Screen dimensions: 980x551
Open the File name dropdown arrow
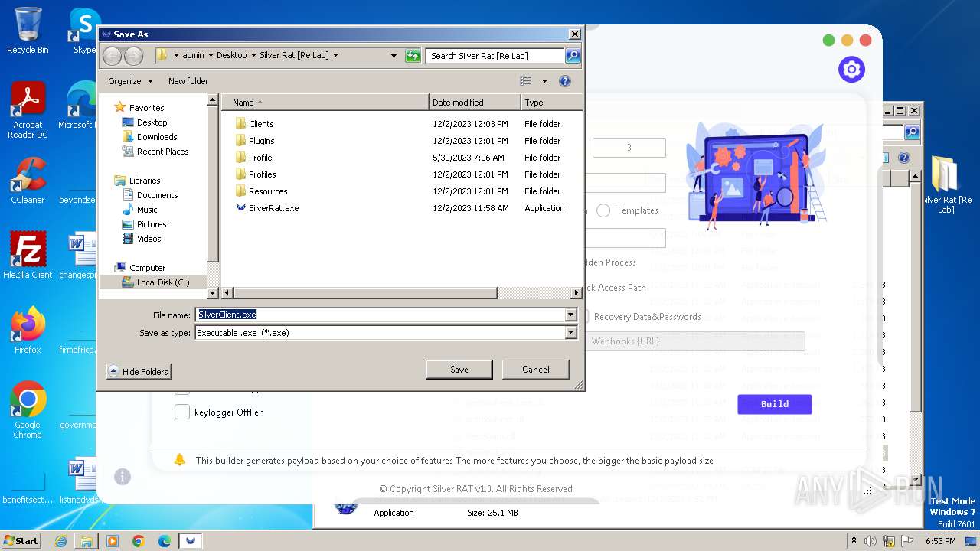coord(570,315)
